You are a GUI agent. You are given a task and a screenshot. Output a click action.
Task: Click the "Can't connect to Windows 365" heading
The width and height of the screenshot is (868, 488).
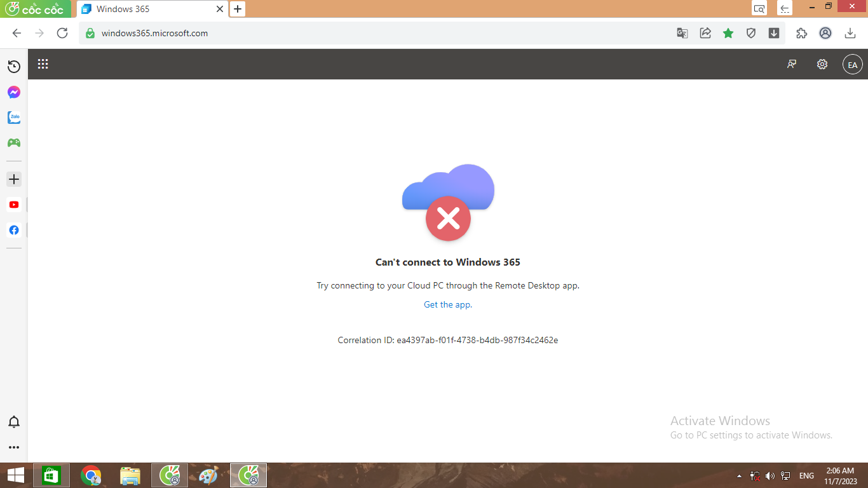(x=448, y=262)
